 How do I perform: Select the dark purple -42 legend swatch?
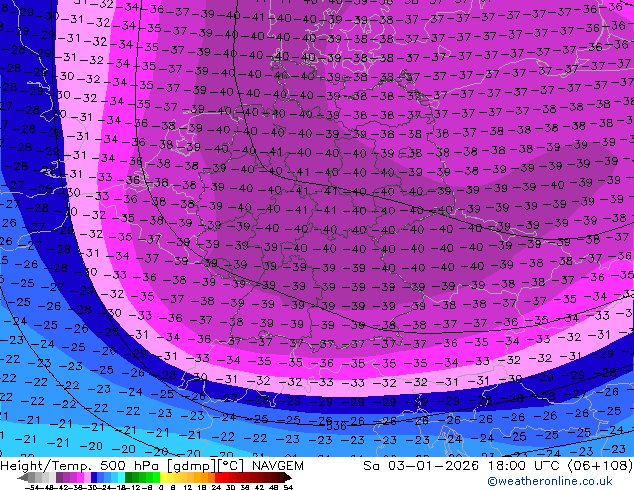(59, 477)
